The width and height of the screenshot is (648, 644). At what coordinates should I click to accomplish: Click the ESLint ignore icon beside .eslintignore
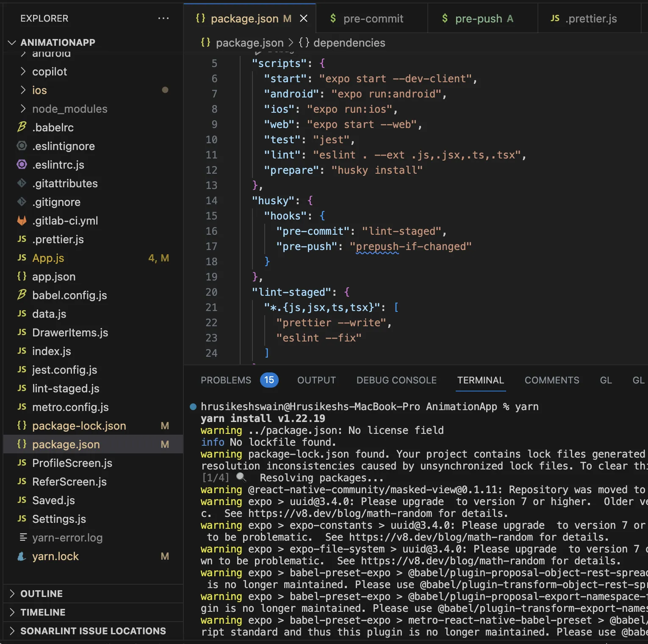(x=22, y=146)
